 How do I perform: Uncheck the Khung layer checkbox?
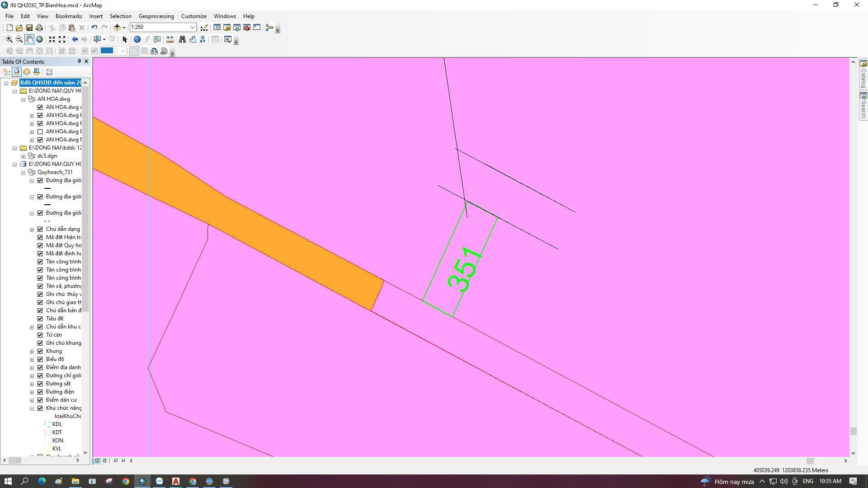pos(40,351)
